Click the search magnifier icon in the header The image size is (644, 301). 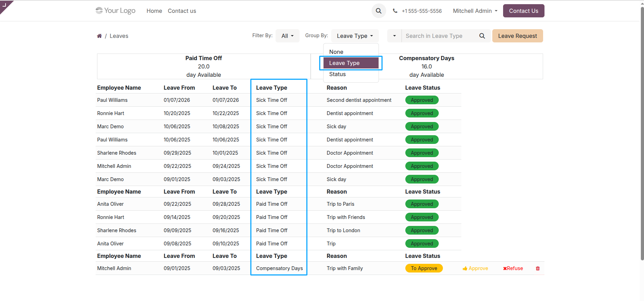tap(379, 11)
